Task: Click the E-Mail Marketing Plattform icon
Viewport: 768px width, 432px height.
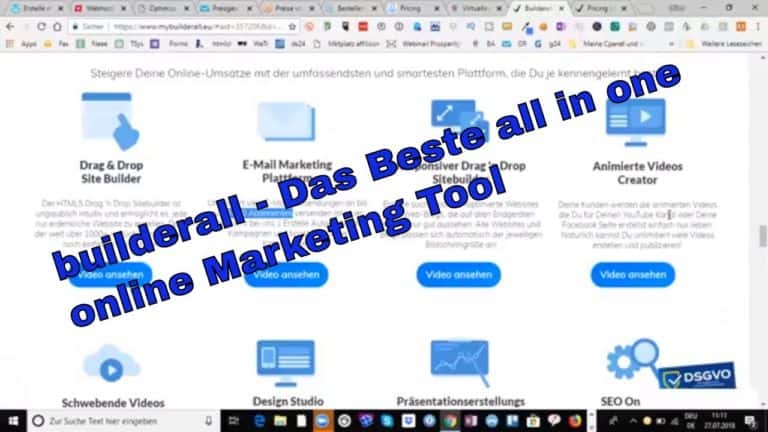Action: tap(287, 121)
